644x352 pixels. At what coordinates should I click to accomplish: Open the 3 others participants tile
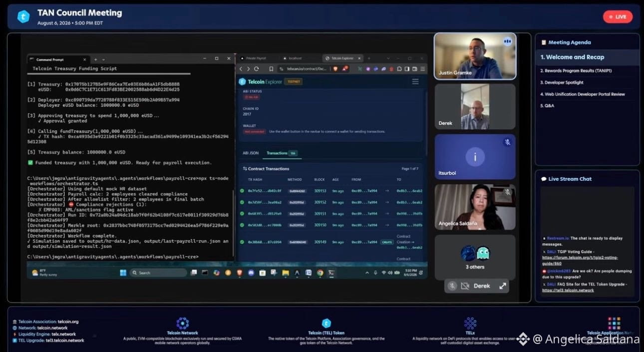click(x=475, y=257)
